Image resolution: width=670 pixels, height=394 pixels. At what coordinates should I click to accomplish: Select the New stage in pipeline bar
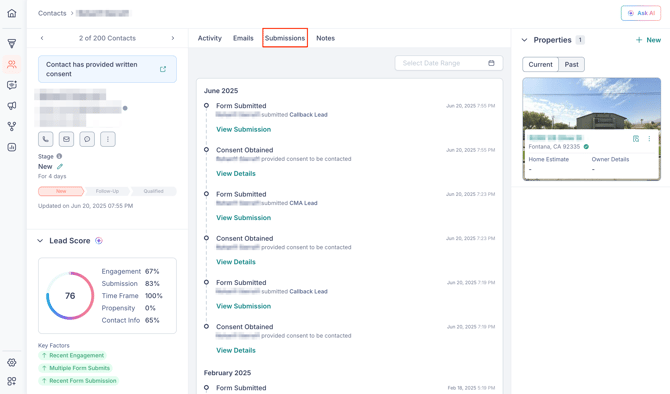(61, 191)
